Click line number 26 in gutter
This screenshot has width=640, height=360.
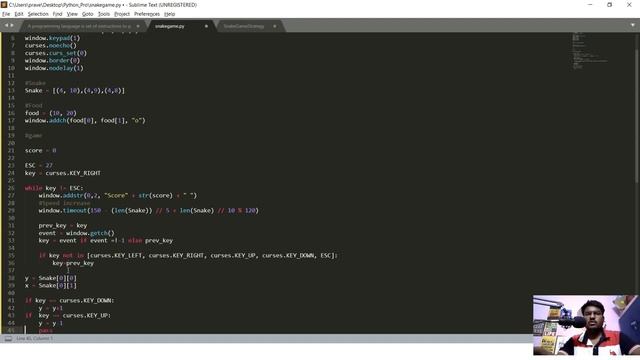point(11,188)
